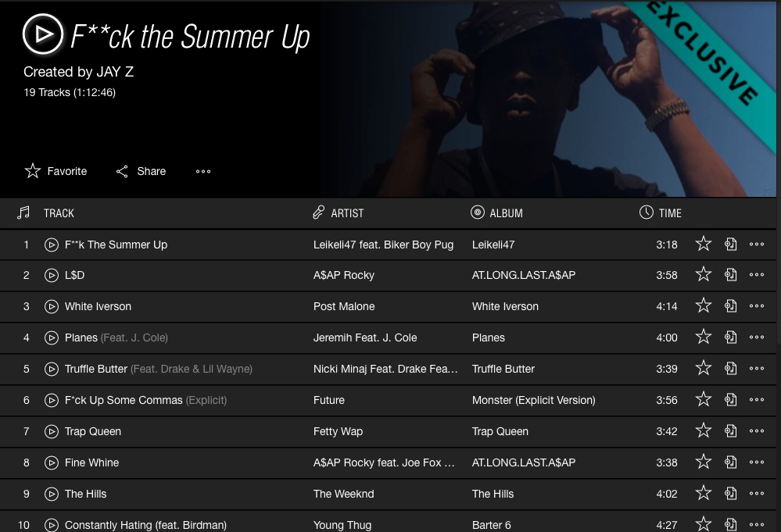The height and width of the screenshot is (532, 781).
Task: Open artist Post Malone link
Action: click(x=344, y=306)
